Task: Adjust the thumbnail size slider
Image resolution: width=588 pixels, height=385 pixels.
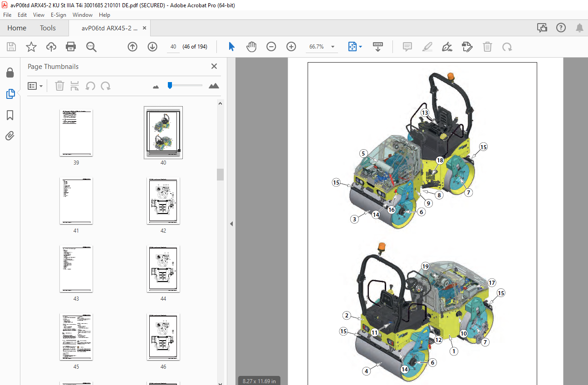Action: point(170,85)
